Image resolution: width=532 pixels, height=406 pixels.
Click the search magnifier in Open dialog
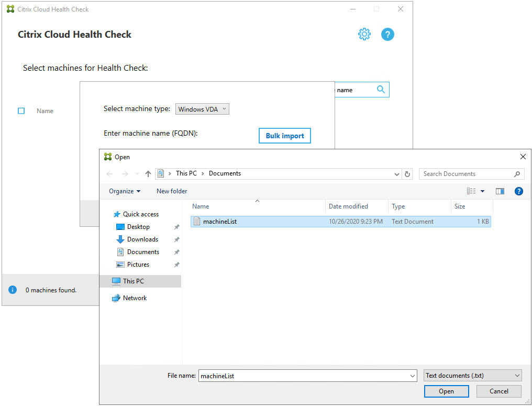click(517, 174)
